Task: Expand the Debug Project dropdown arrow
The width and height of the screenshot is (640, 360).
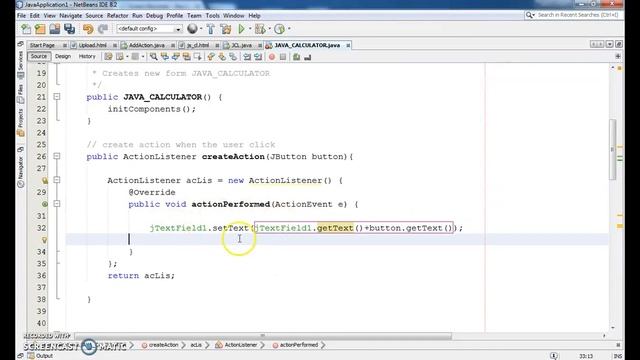Action: pyautogui.click(x=269, y=29)
